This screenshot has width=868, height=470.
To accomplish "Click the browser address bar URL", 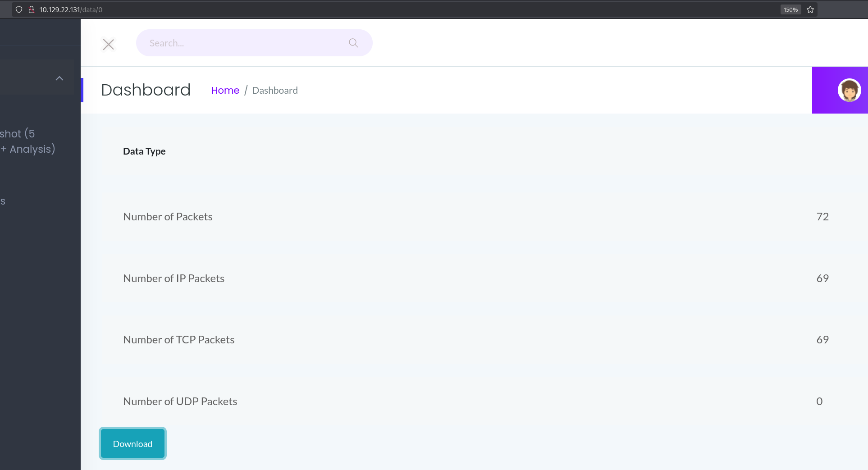I will [x=71, y=9].
